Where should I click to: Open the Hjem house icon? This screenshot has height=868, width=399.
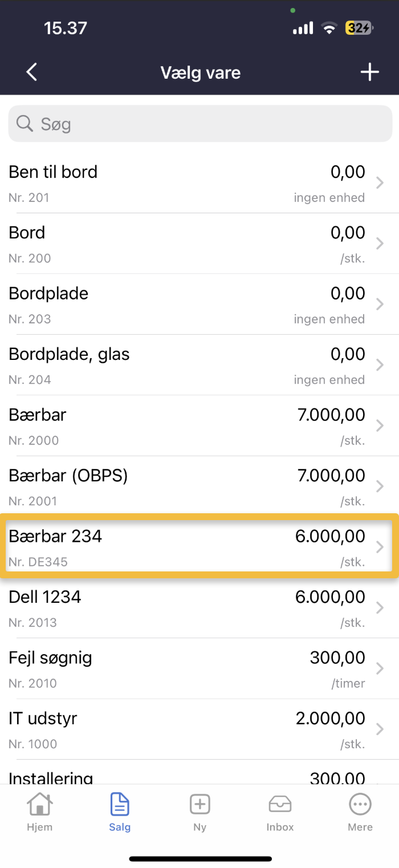pyautogui.click(x=39, y=805)
